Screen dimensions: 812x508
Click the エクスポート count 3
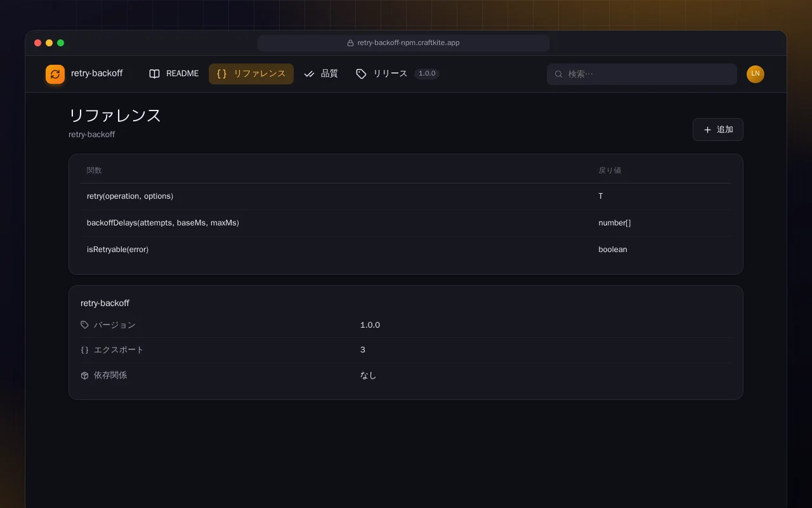tap(363, 350)
